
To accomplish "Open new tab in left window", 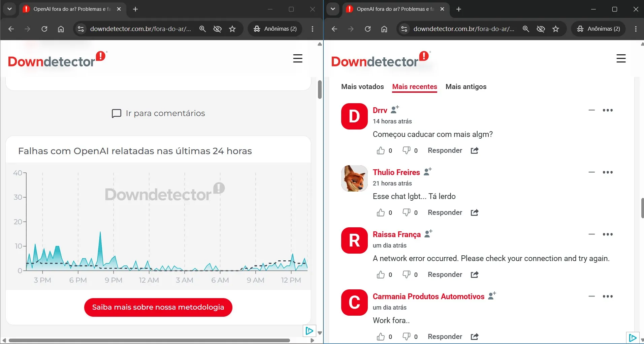I will [x=135, y=9].
